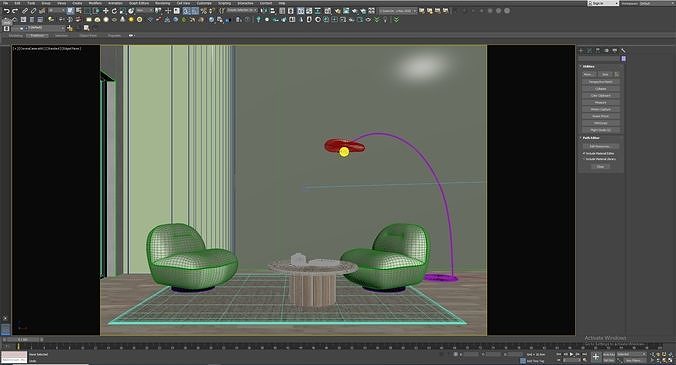Open the reference coordinate system dropdown

pos(144,10)
